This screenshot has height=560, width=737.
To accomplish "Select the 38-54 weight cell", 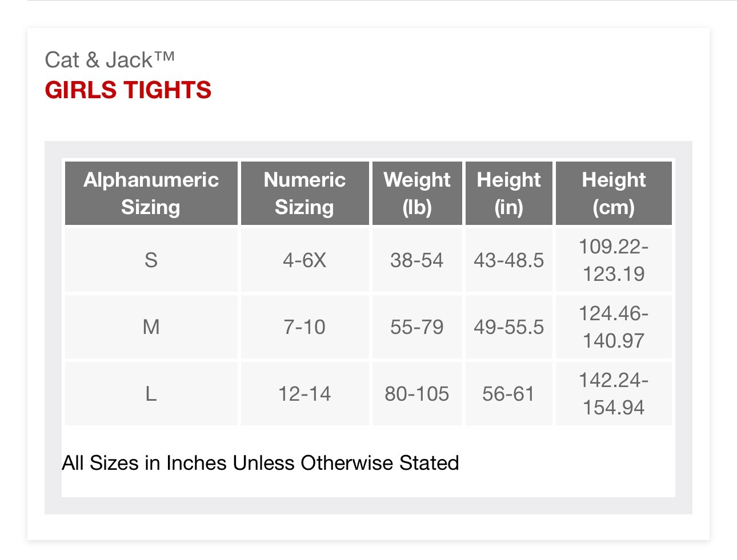I will tap(417, 260).
